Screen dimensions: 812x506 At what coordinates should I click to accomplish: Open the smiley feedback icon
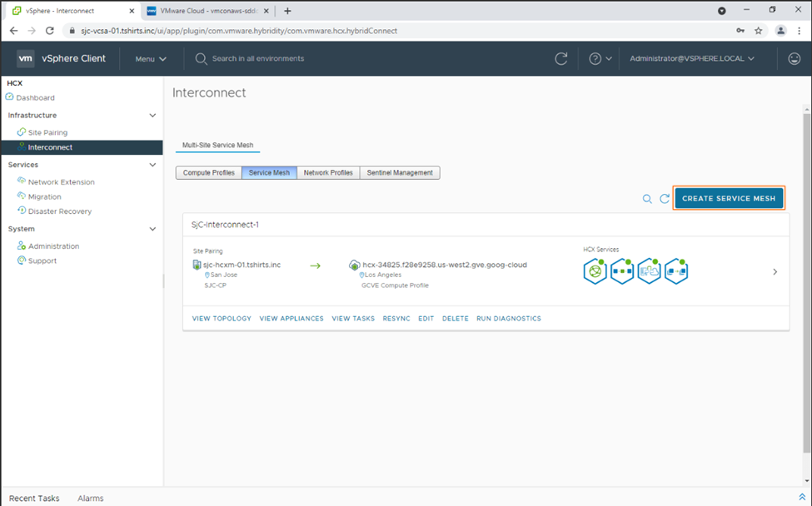(794, 59)
